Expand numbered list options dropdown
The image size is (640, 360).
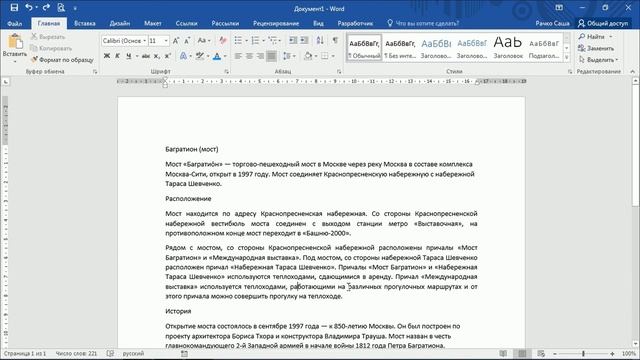pyautogui.click(x=264, y=40)
